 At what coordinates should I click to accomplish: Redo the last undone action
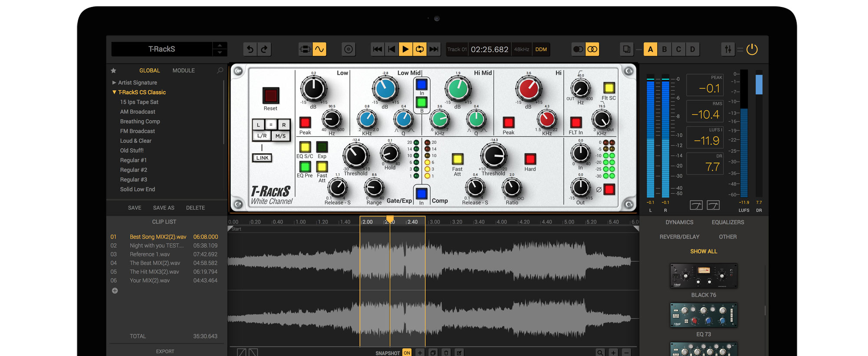[264, 49]
